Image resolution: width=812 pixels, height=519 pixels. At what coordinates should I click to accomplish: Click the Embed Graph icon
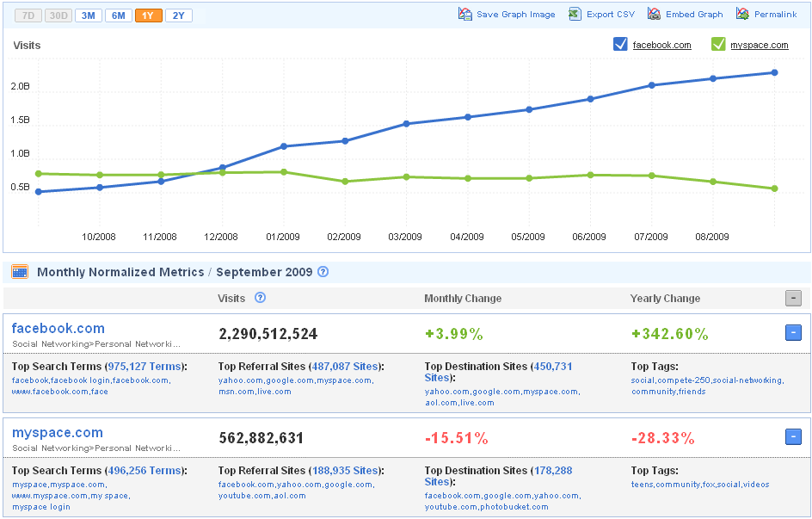click(654, 14)
